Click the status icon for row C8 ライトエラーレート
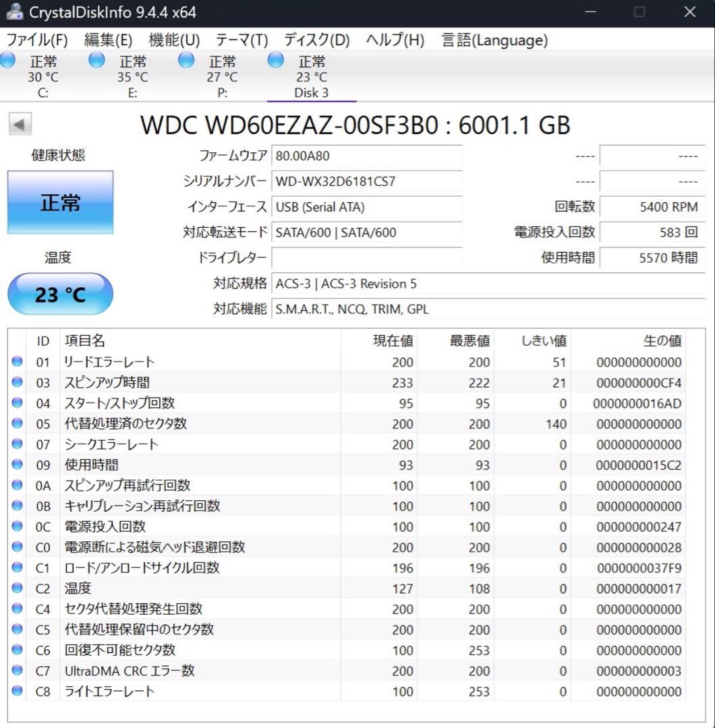715x728 pixels. [x=17, y=690]
